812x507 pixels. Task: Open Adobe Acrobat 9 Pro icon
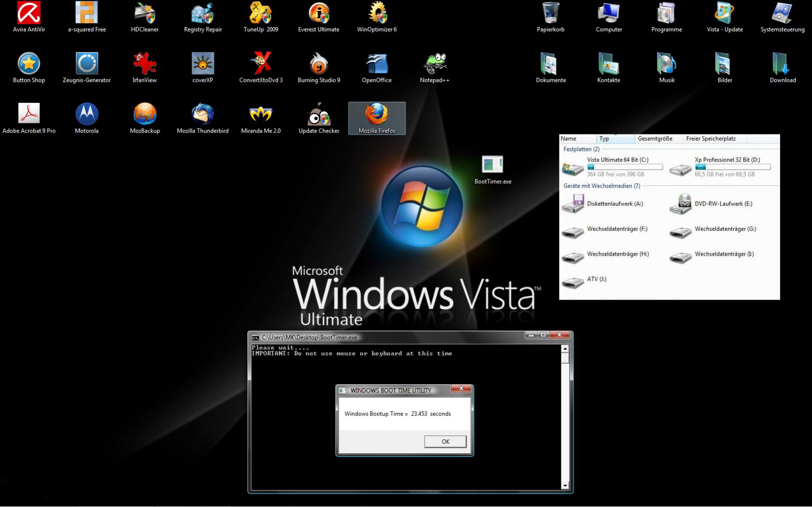[x=29, y=118]
